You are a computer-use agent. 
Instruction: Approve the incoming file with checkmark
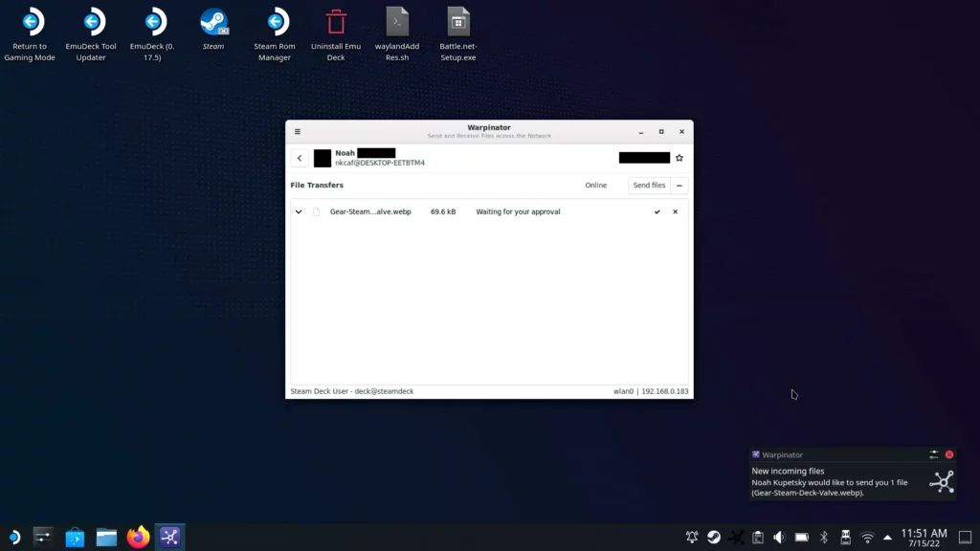click(x=657, y=211)
